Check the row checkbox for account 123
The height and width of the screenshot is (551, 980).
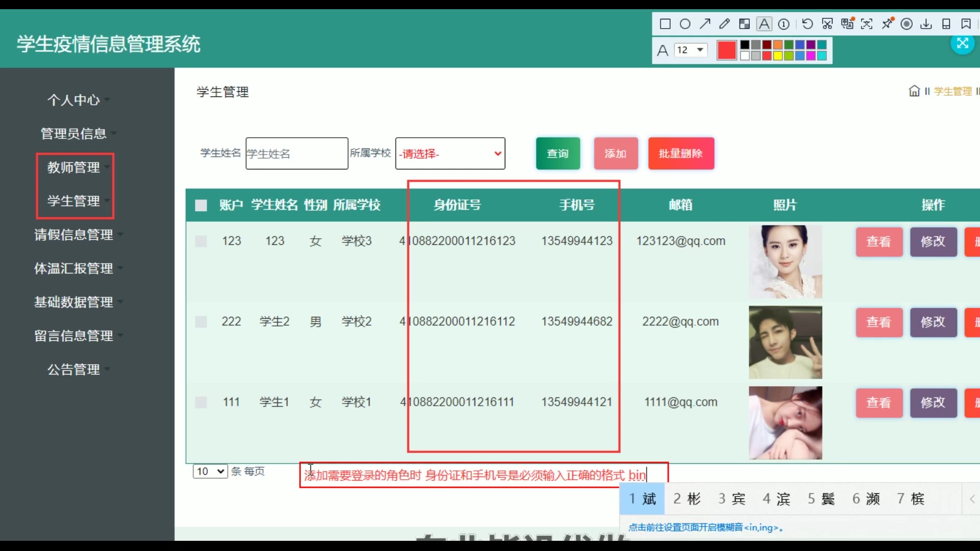pyautogui.click(x=201, y=241)
